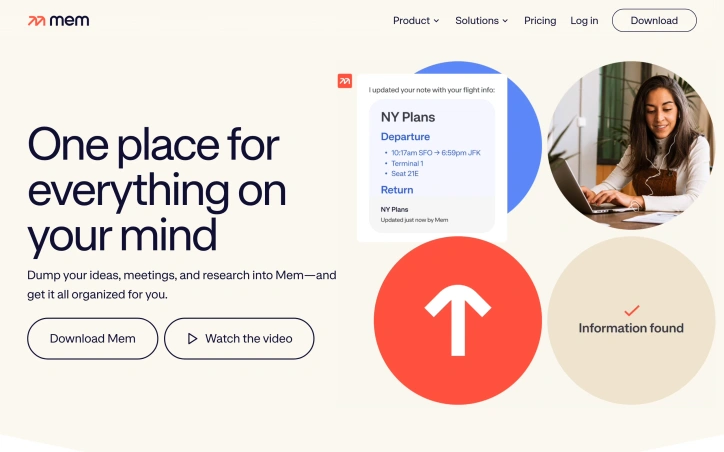Click the red Mem icon beside the note card
Viewport: 724px width, 452px height.
click(345, 81)
